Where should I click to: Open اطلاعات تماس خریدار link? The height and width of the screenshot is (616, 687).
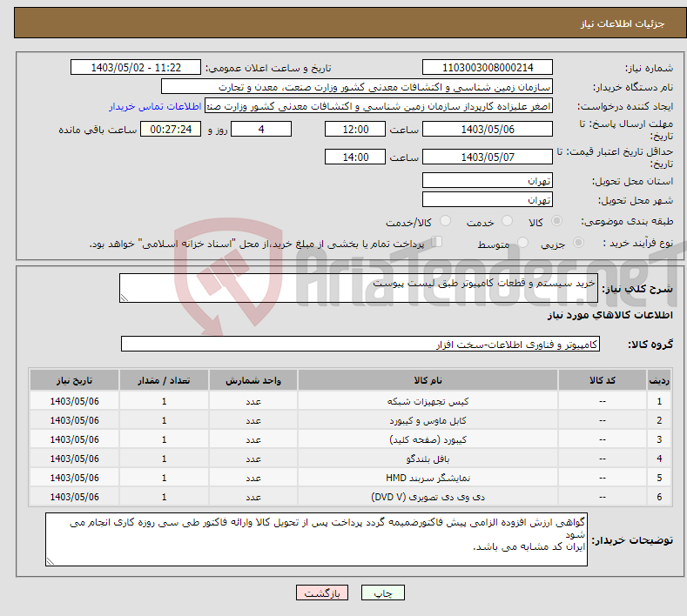pos(155,106)
